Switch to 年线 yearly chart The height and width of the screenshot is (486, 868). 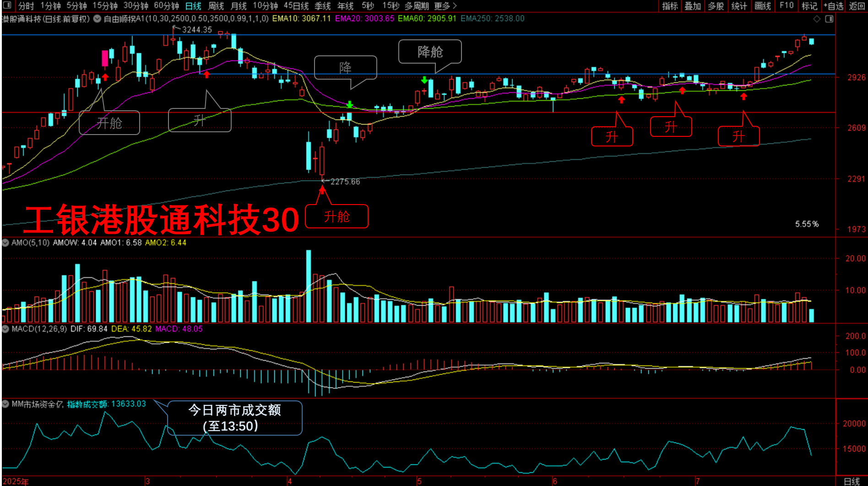point(345,6)
